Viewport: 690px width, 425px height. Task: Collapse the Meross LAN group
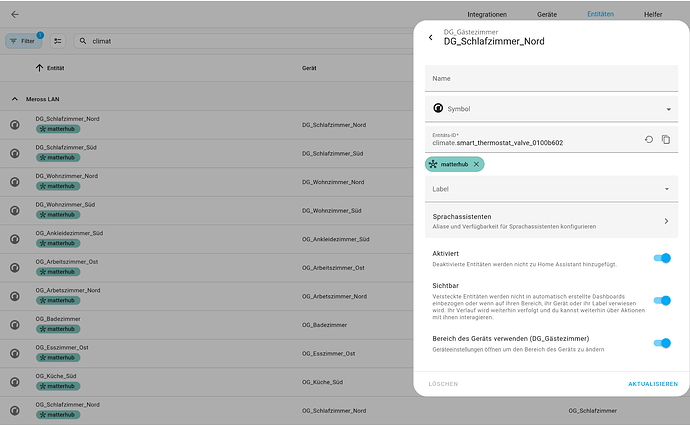click(x=15, y=99)
